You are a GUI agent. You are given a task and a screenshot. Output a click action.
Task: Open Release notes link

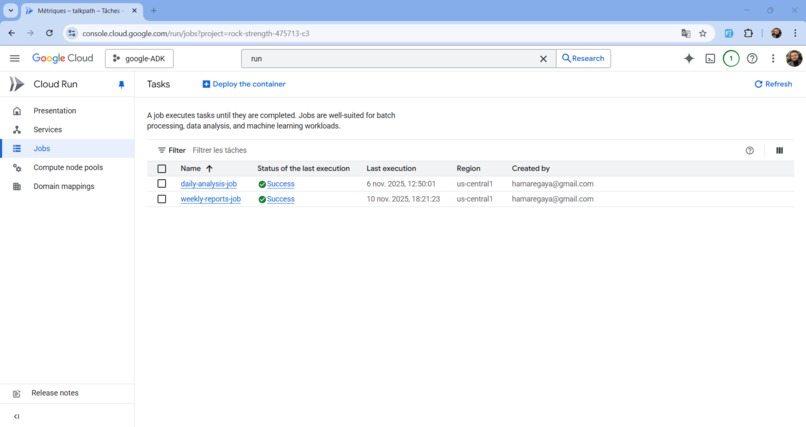(x=55, y=393)
